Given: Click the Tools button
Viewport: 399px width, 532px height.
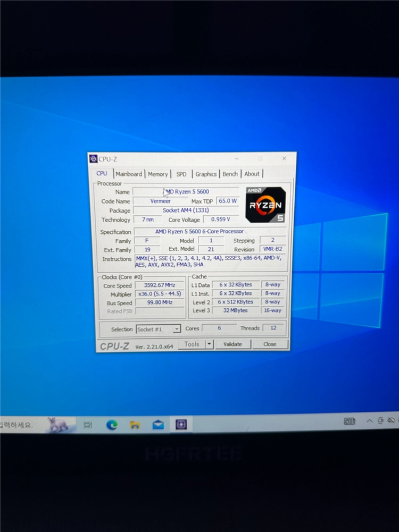Looking at the screenshot, I should (x=192, y=344).
